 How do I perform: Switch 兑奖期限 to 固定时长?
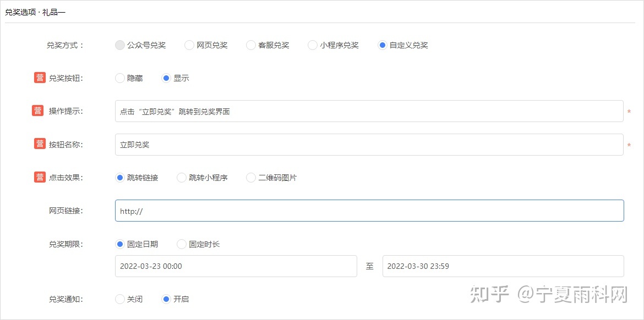(x=182, y=244)
